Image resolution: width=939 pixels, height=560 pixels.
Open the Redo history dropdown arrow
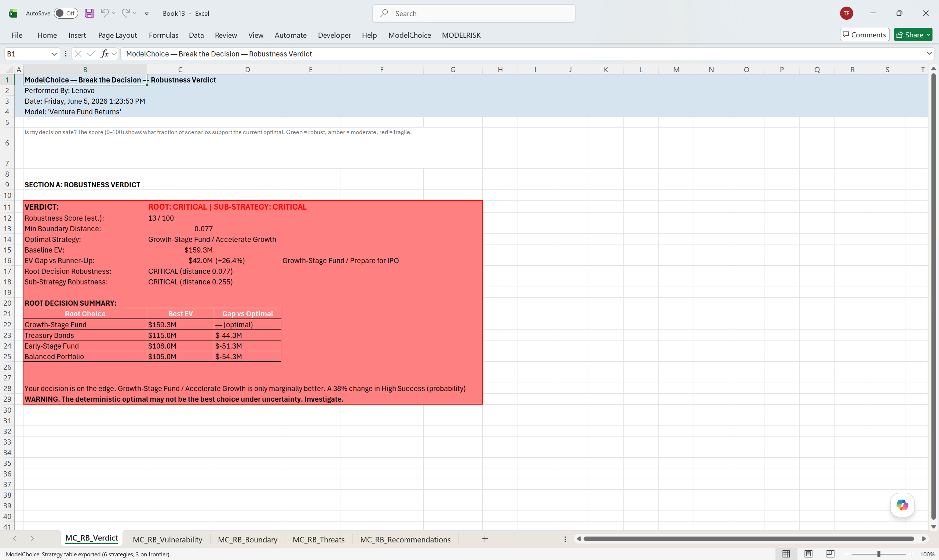coord(135,13)
